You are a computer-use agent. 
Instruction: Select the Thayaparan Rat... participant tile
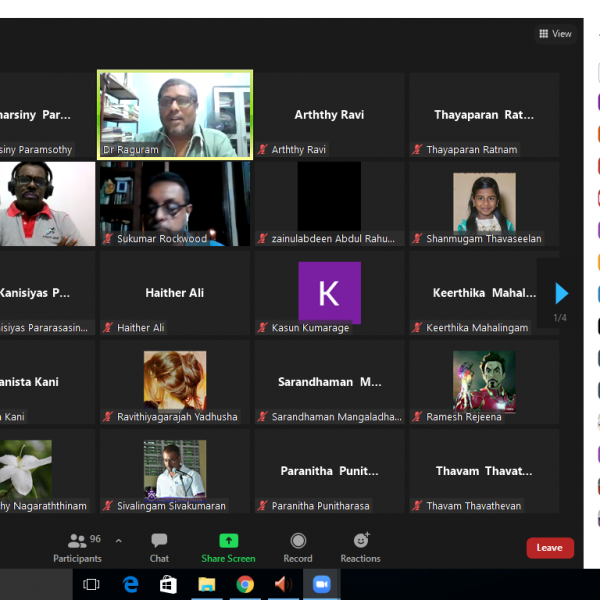484,114
